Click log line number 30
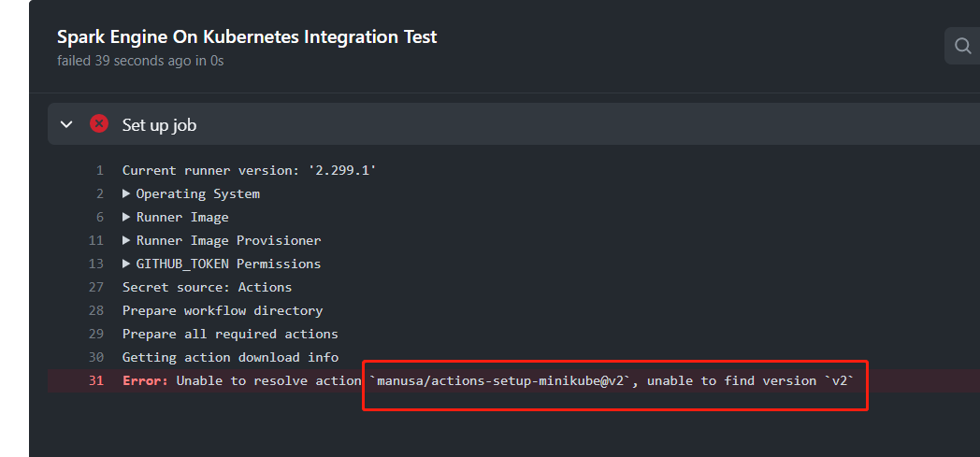This screenshot has width=980, height=457. (96, 358)
